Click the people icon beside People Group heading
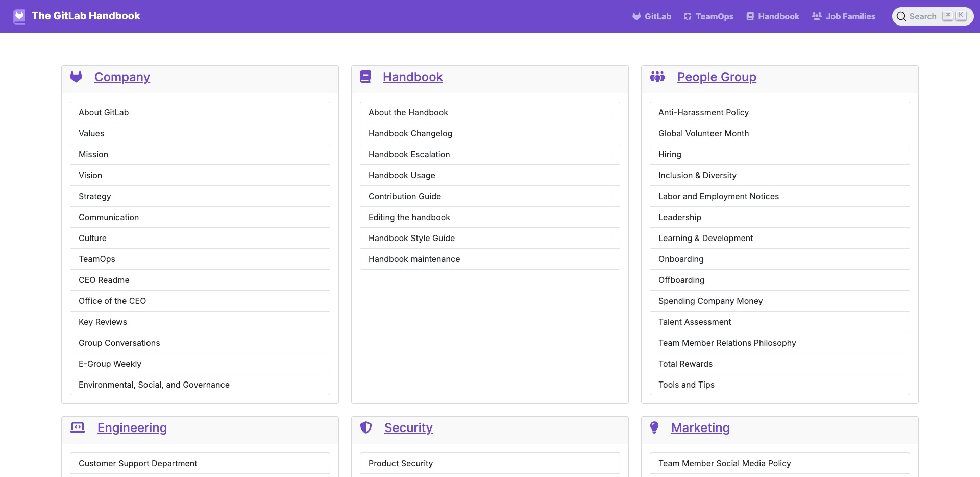Viewport: 980px width, 477px height. (657, 77)
